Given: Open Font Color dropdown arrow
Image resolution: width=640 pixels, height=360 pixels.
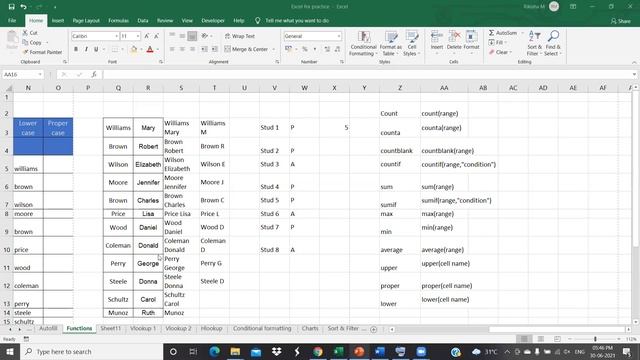Looking at the screenshot, I should [158, 49].
